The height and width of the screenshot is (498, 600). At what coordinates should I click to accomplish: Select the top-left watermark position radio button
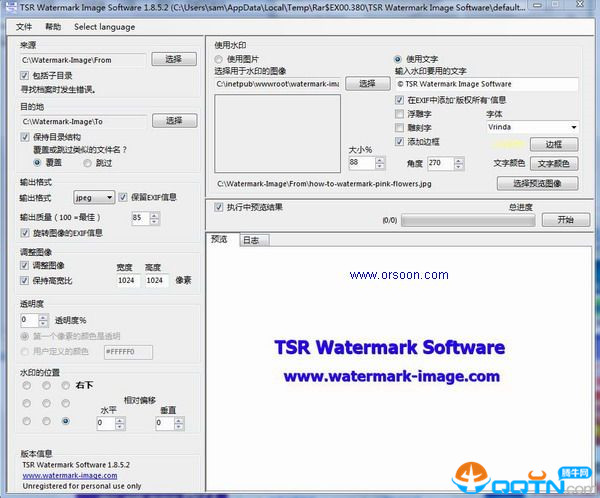pos(25,384)
